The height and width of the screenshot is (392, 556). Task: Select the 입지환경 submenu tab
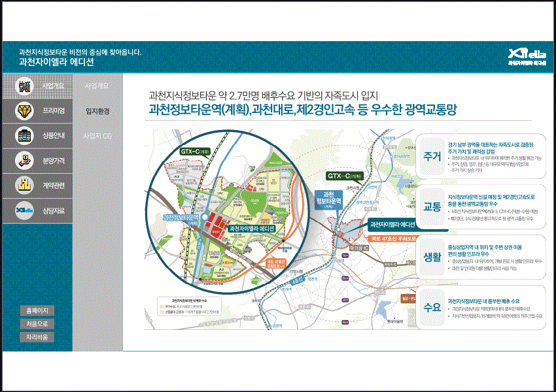tap(97, 111)
